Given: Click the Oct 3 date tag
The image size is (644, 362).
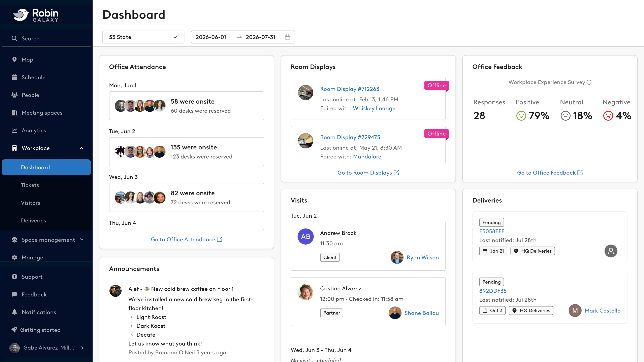Looking at the screenshot, I should [x=492, y=310].
